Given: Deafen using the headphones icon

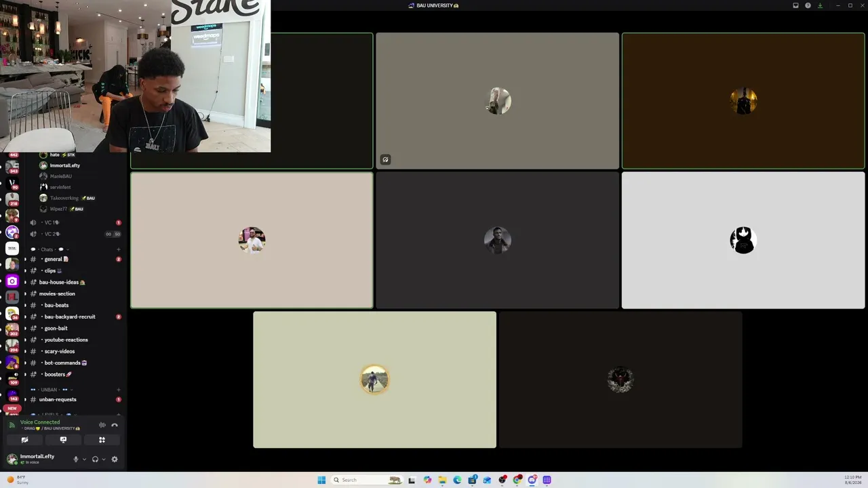Looking at the screenshot, I should [x=95, y=459].
